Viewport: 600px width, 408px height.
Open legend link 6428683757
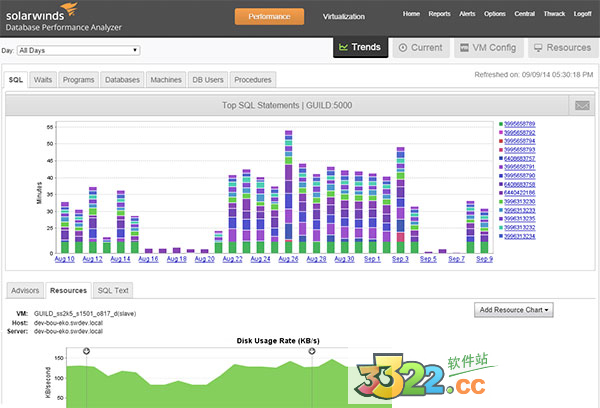coord(520,158)
